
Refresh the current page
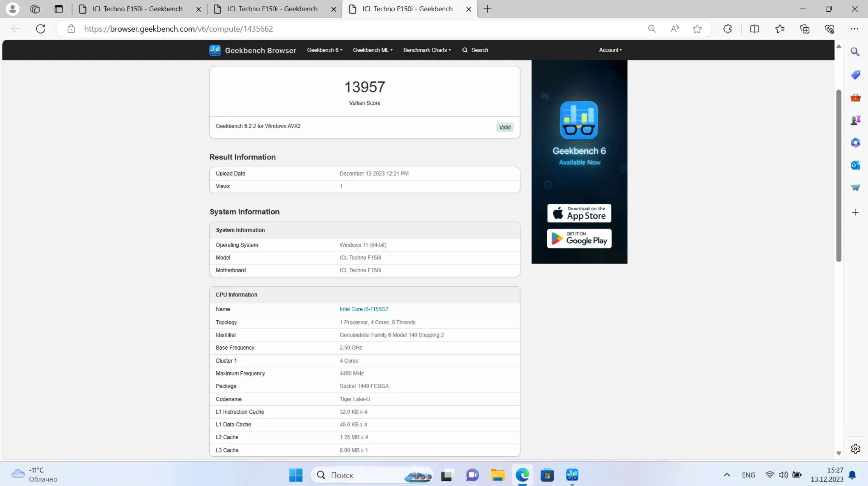(41, 29)
